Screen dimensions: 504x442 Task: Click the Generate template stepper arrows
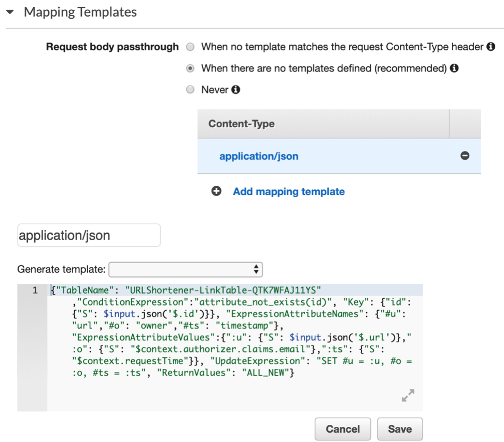(256, 269)
